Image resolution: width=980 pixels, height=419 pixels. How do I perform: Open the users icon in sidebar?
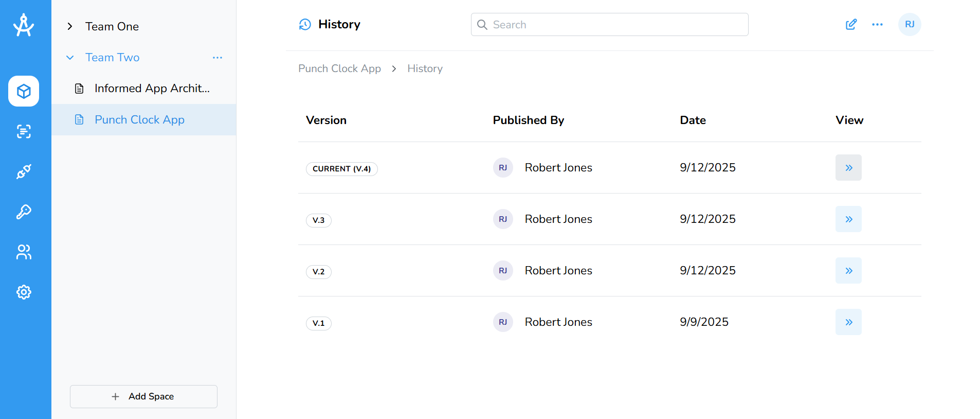click(x=24, y=252)
